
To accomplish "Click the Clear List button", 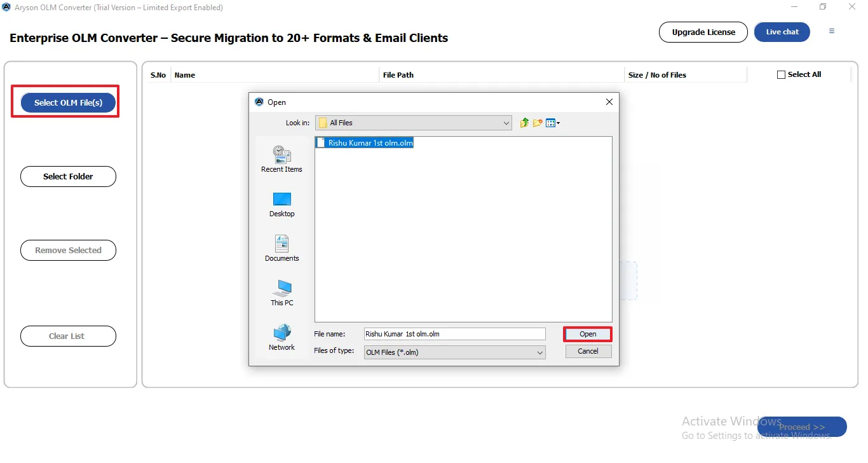I will [x=68, y=336].
